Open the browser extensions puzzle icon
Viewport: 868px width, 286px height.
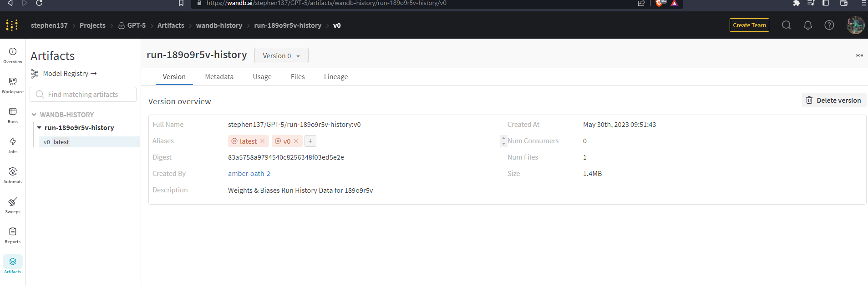click(796, 3)
